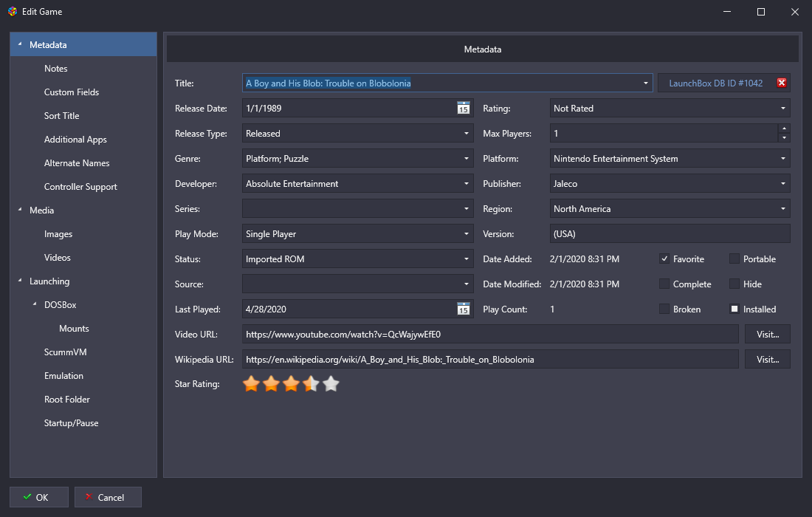Open the Emulation page

63,376
